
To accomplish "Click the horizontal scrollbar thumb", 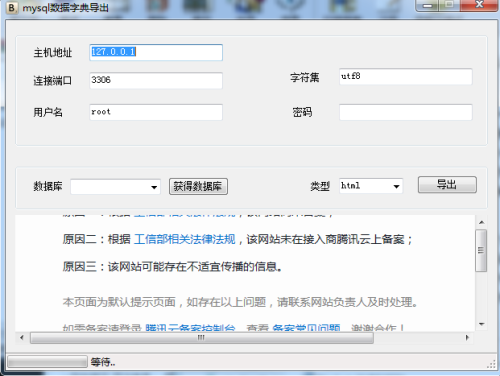I will [x=202, y=338].
